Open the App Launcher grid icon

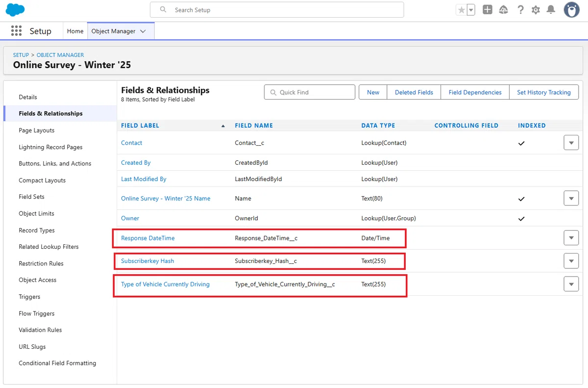tap(16, 31)
